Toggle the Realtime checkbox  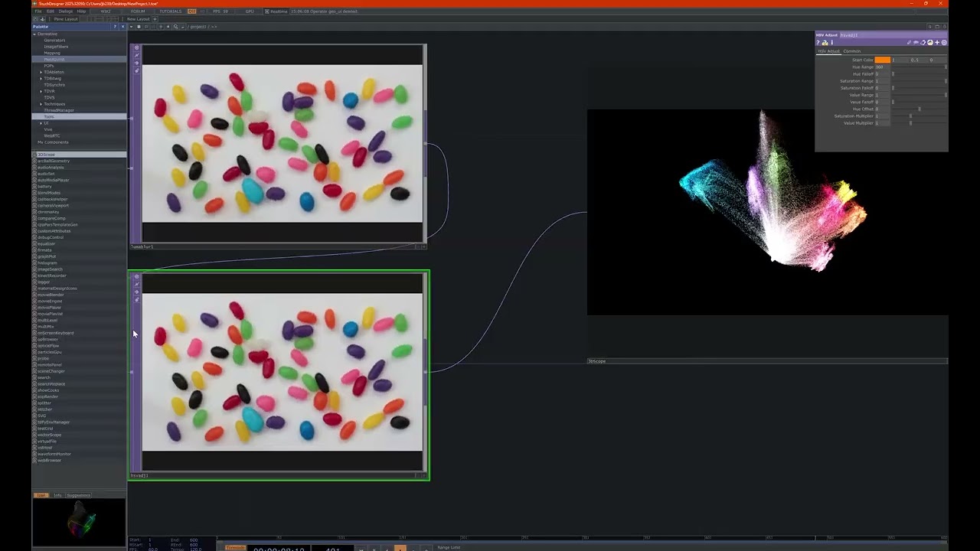(x=267, y=11)
